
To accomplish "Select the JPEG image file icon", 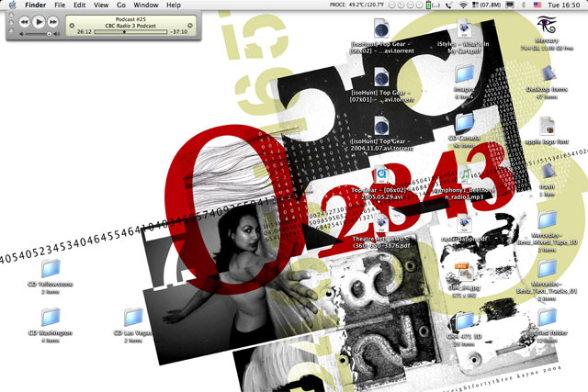I will coord(464,273).
